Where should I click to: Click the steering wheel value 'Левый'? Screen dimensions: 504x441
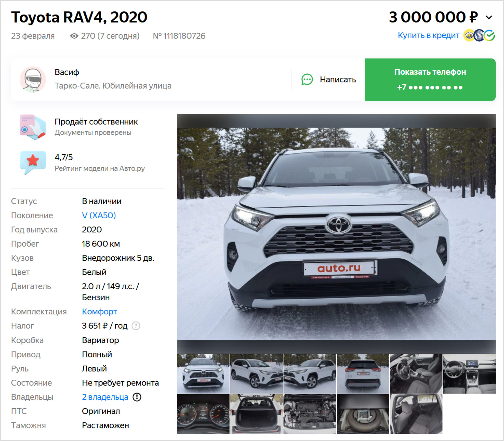pos(94,369)
